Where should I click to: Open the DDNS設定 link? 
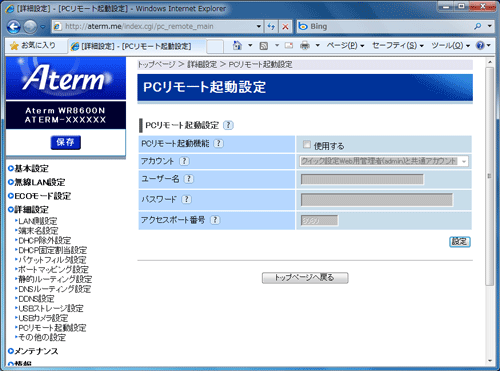[x=36, y=298]
